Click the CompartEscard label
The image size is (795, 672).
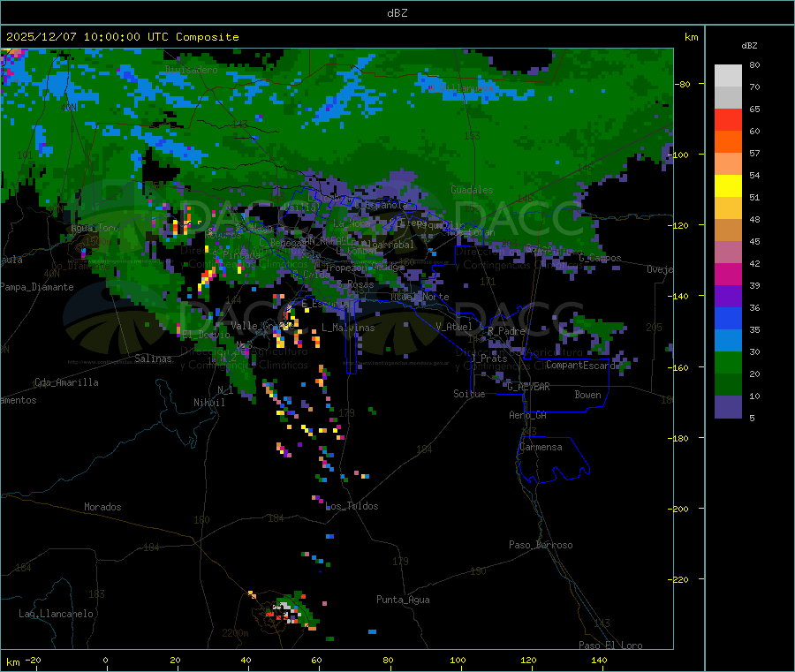[581, 365]
